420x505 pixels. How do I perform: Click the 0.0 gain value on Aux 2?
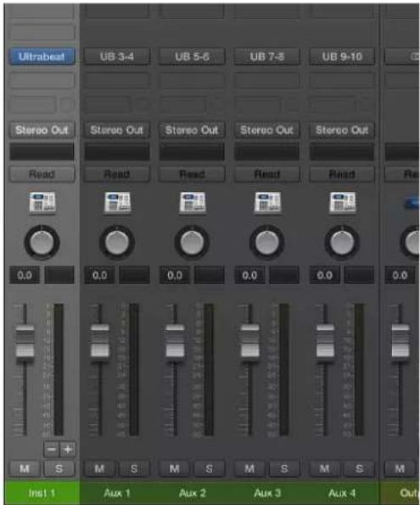coord(175,275)
